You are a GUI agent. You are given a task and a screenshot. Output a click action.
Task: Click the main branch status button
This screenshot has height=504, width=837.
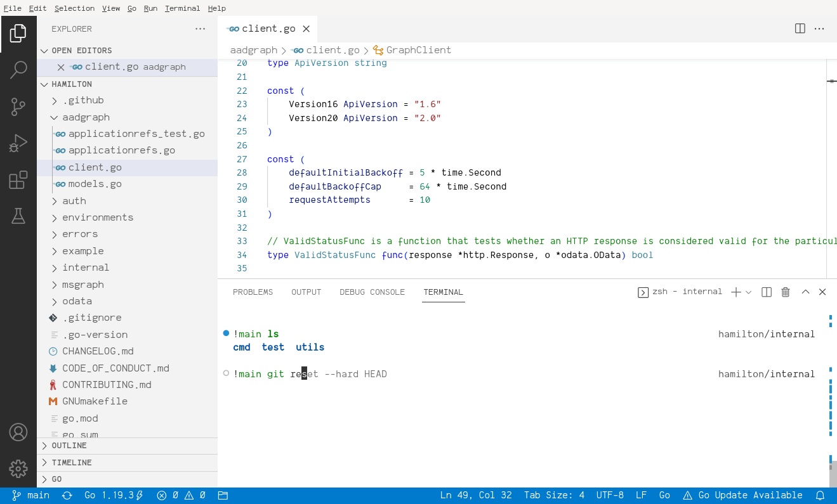[31, 495]
